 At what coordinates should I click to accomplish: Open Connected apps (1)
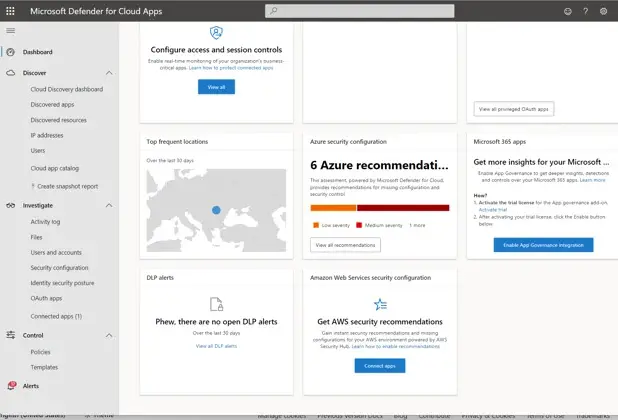click(x=56, y=316)
